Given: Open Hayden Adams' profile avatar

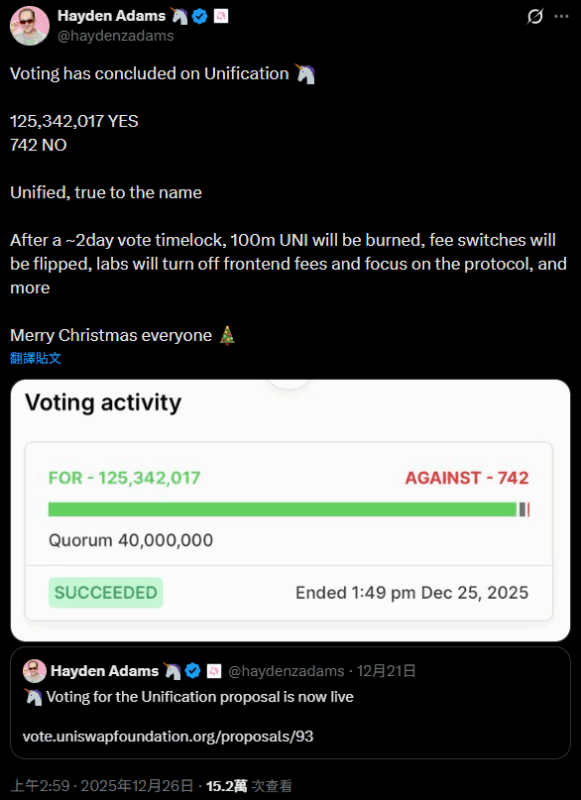Looking at the screenshot, I should point(28,24).
